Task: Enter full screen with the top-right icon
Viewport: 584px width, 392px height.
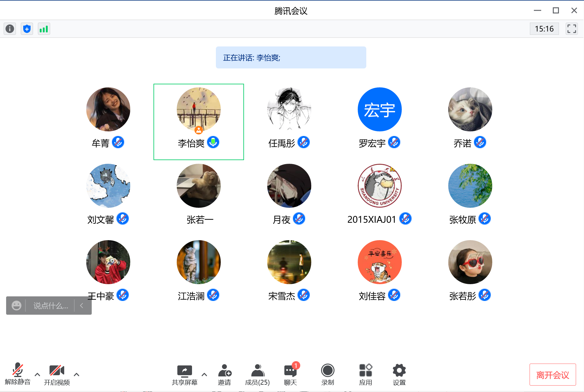Action: [x=571, y=29]
